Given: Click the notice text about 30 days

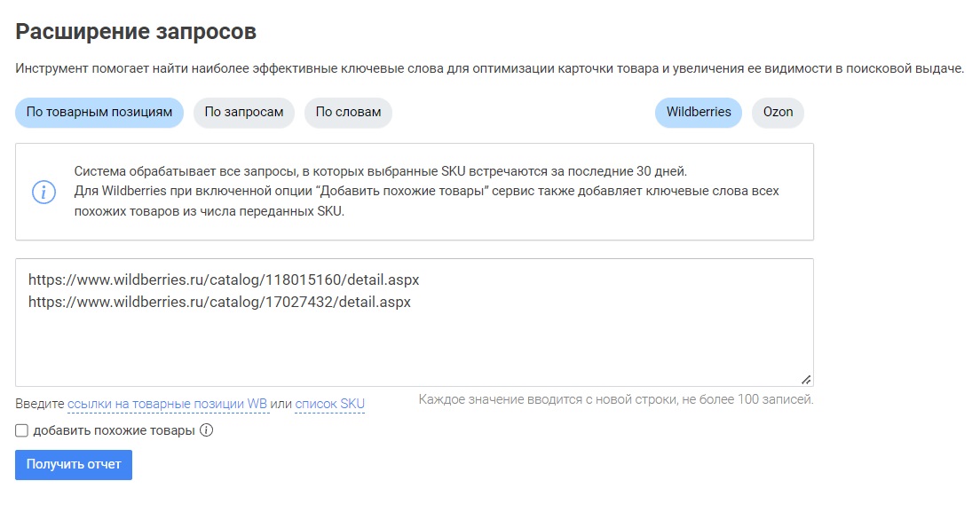Looking at the screenshot, I should click(381, 171).
